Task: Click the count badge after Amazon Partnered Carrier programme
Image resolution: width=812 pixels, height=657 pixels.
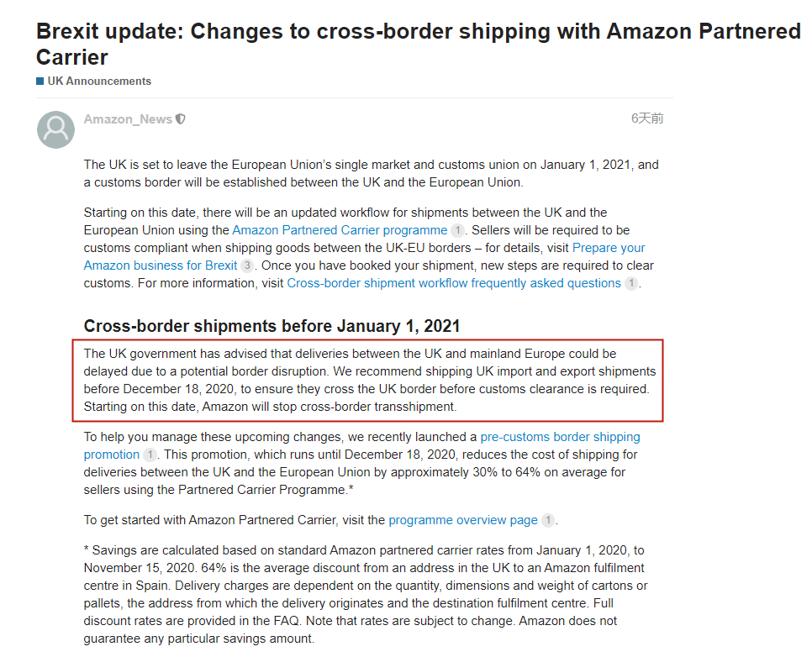Action: point(457,230)
